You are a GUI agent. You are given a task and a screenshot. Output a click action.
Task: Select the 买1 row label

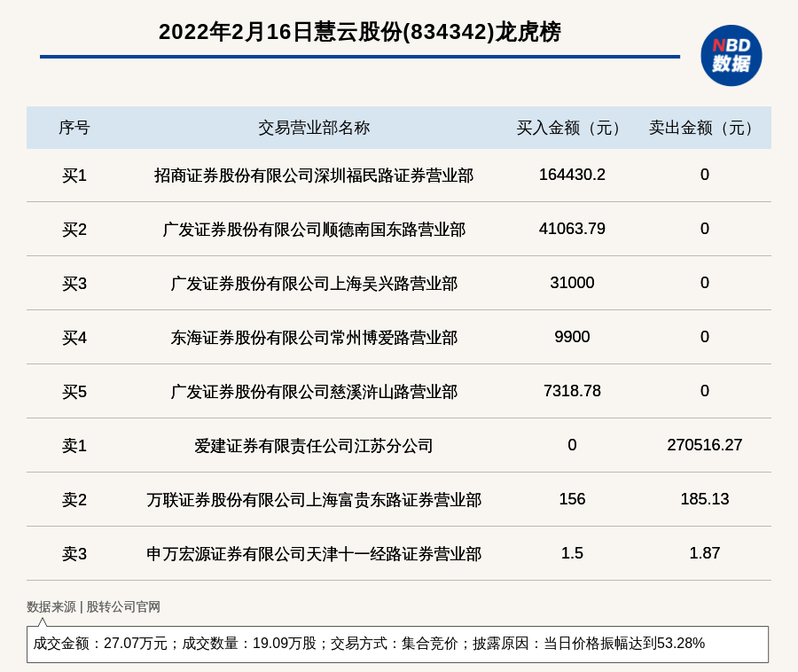click(x=74, y=176)
